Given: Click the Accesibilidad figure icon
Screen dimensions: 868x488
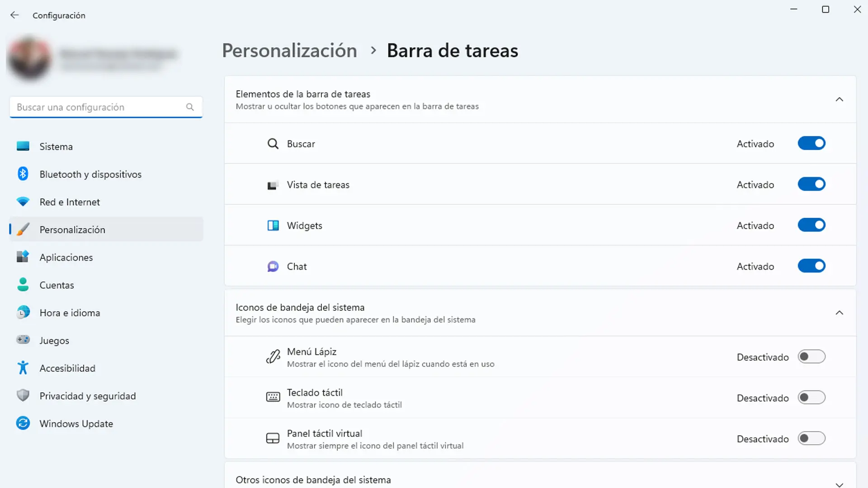Looking at the screenshot, I should click(x=23, y=368).
